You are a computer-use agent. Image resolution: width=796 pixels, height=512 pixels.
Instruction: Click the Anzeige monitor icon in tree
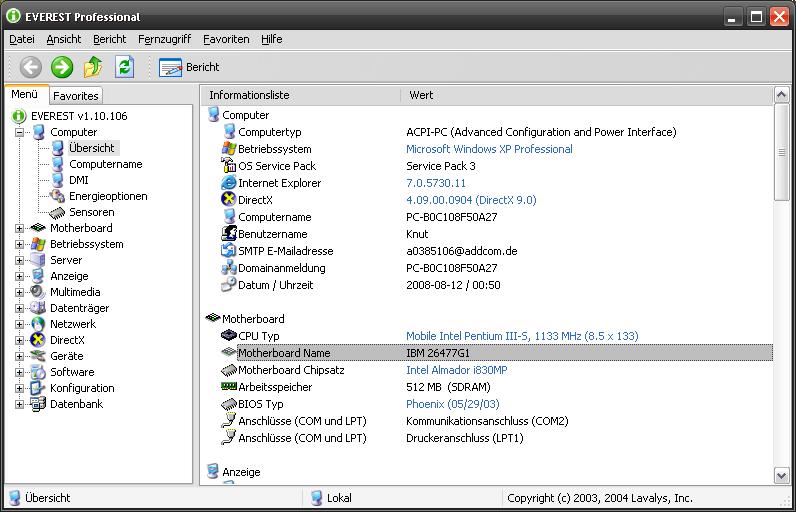pyautogui.click(x=38, y=276)
